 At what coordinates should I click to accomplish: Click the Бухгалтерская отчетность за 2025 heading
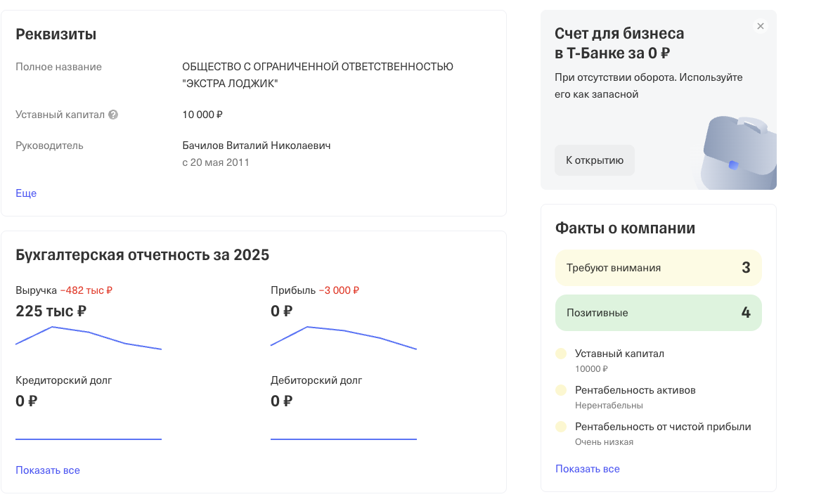click(142, 255)
